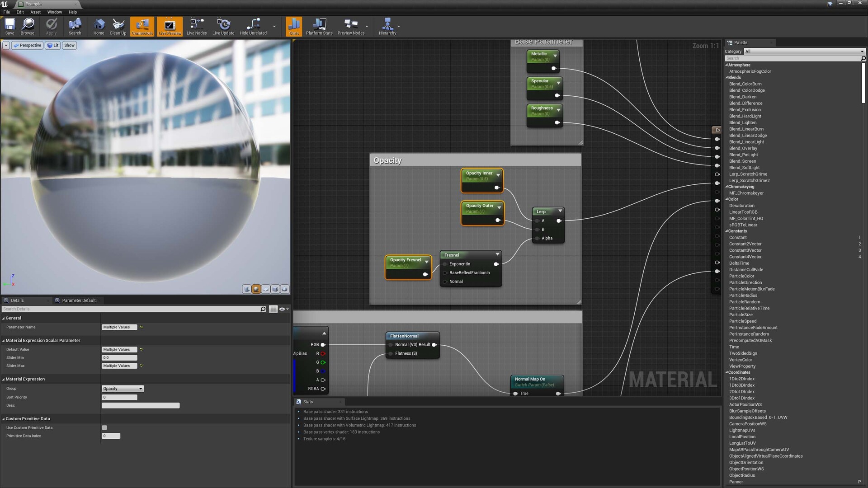The image size is (868, 488).
Task: Click the Slider Min value field
Action: (x=119, y=357)
